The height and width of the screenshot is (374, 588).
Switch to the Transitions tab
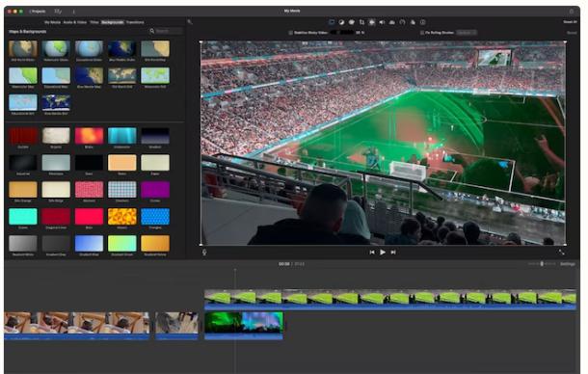point(135,22)
